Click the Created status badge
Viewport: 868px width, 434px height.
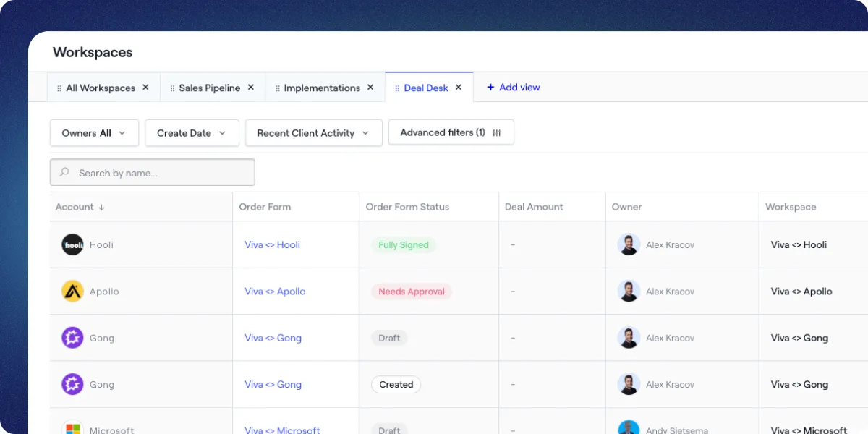396,384
